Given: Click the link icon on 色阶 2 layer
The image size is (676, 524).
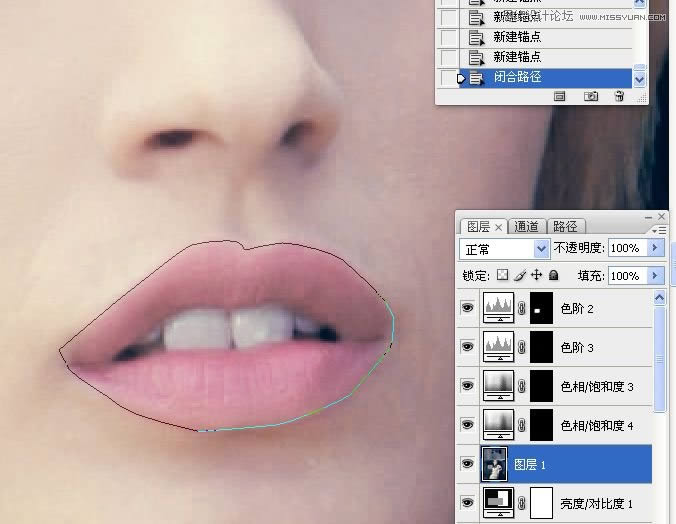Looking at the screenshot, I should coord(520,309).
